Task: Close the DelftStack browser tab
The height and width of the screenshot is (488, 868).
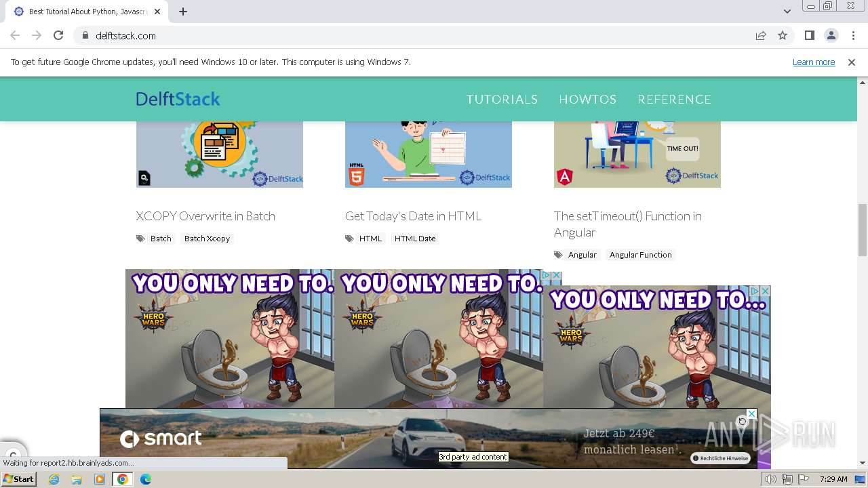Action: tap(157, 12)
